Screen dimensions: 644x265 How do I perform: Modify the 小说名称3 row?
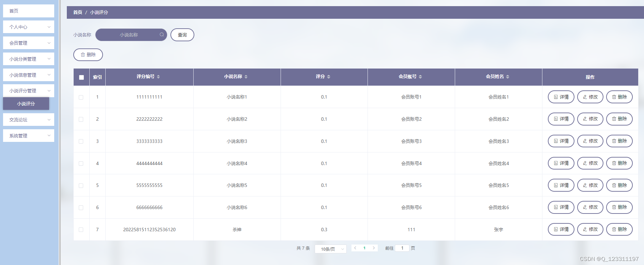coord(590,141)
